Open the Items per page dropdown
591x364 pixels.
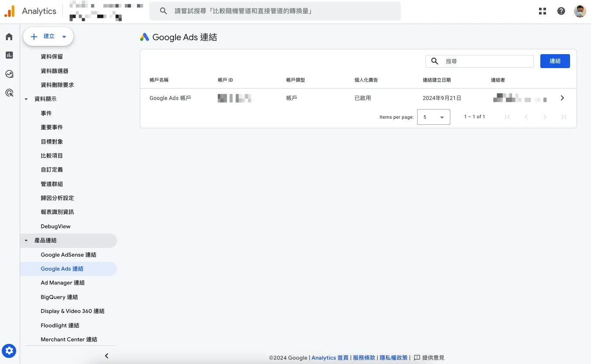pyautogui.click(x=434, y=117)
